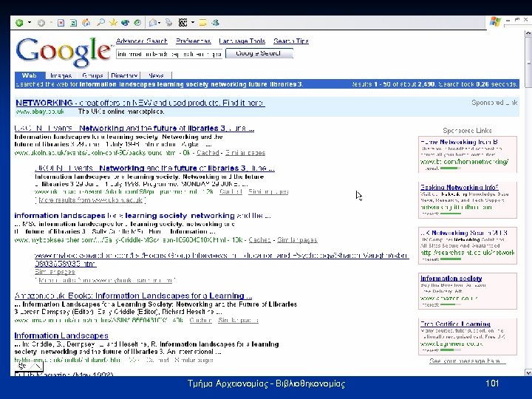
Task: Stop loading with the red X icon
Action: click(x=61, y=23)
